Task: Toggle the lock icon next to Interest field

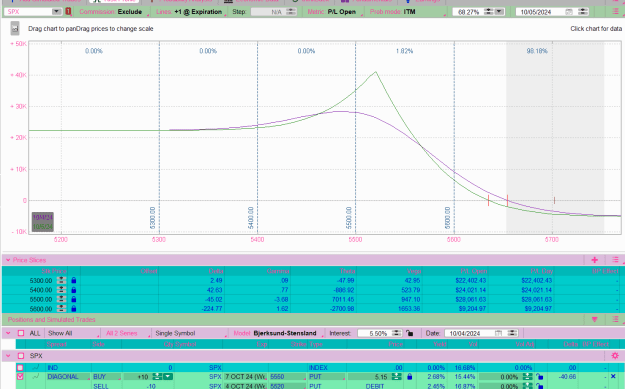Action: pyautogui.click(x=409, y=333)
